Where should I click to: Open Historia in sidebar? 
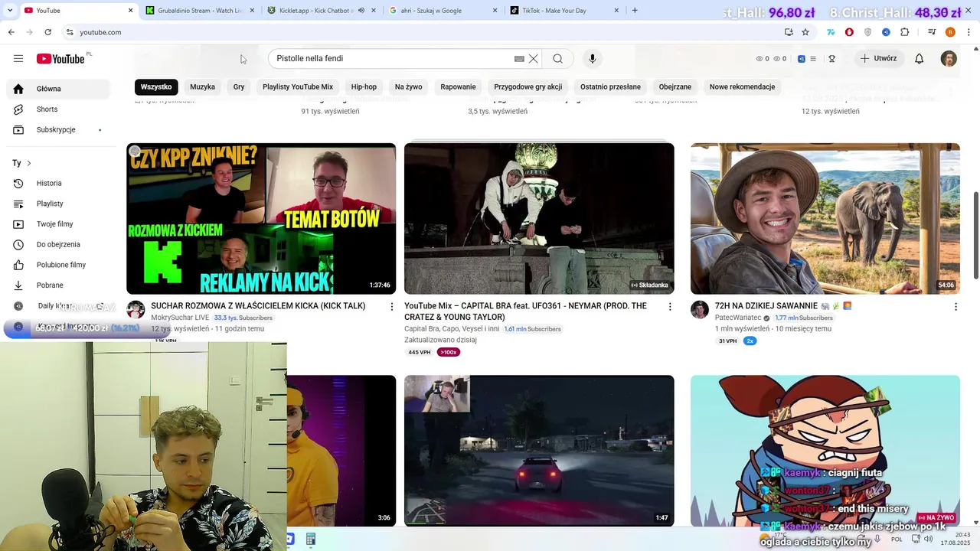tap(58, 184)
